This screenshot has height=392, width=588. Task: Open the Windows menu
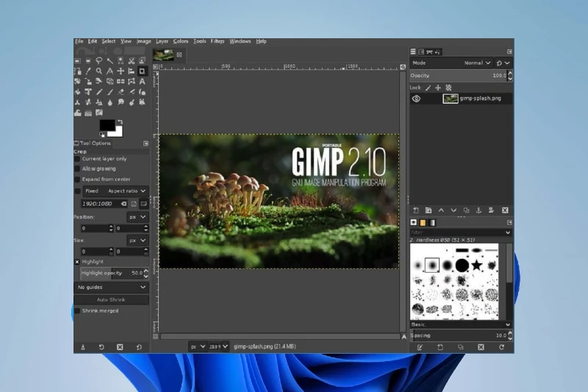pos(240,41)
